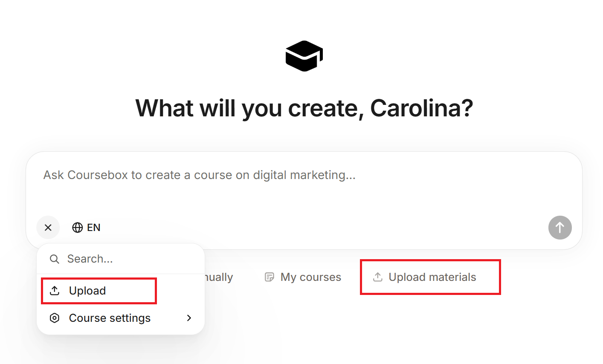Click the Upload materials arrow icon

378,277
